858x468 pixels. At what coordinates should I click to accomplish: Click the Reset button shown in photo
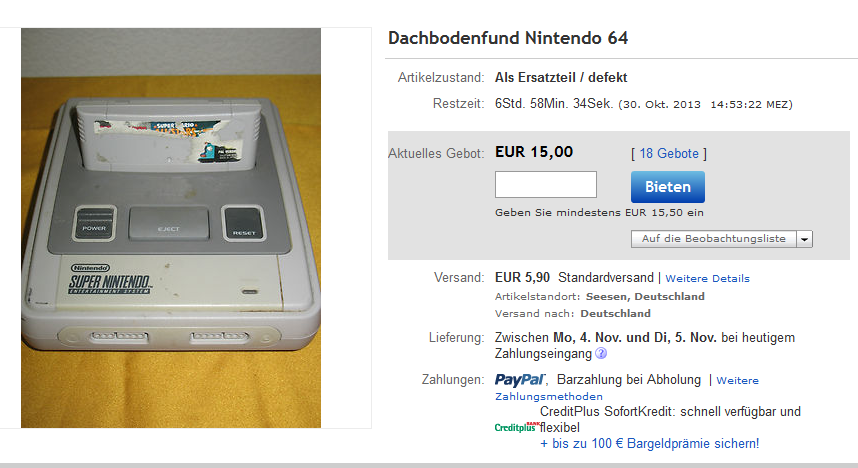coord(244,223)
